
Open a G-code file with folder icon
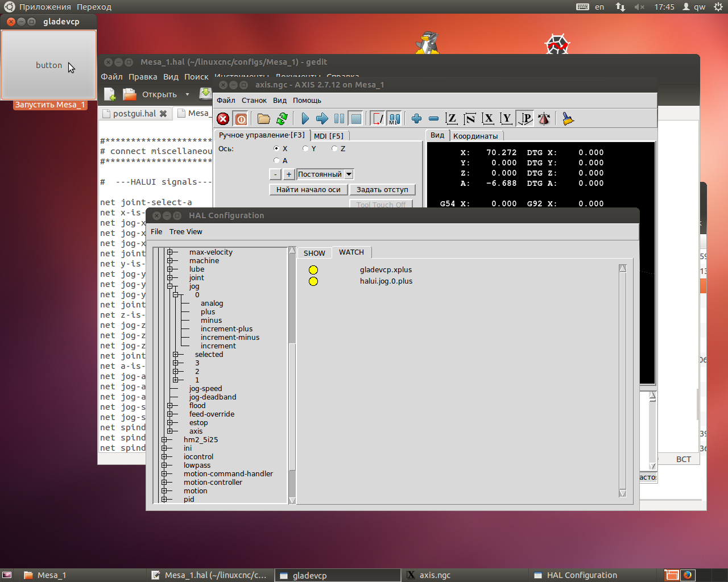(263, 119)
